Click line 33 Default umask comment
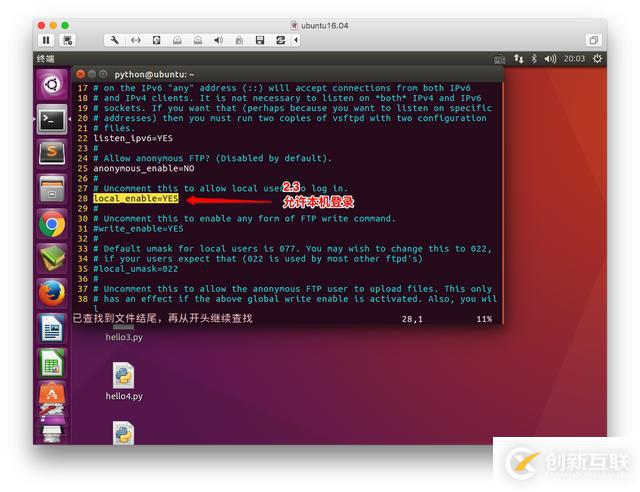 (x=293, y=249)
